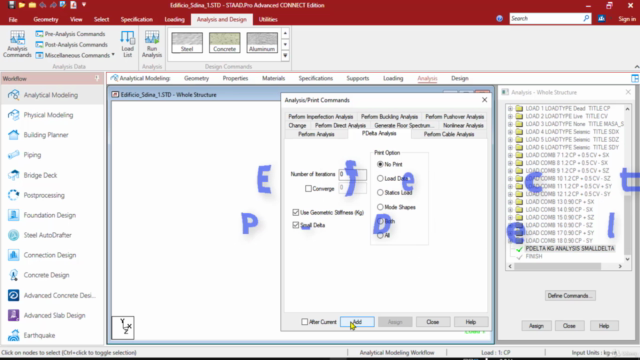Screen dimensions: 640x360
Task: Click the save icon in quick access toolbar
Action: pos(11,5)
